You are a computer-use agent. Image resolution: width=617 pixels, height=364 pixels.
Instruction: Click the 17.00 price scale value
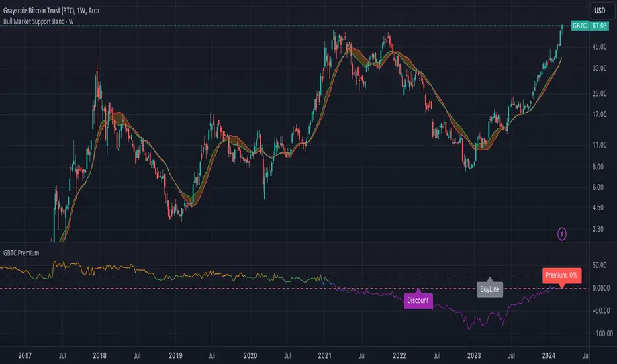tap(599, 114)
